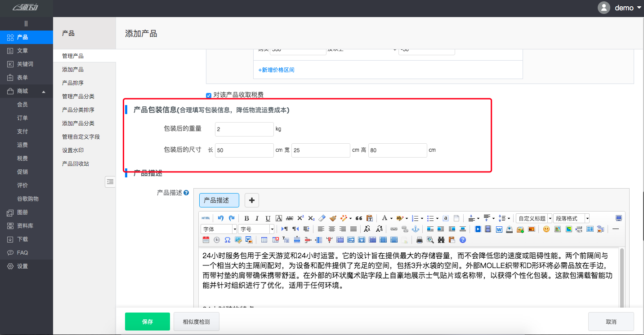Insert an anchor using the anchor icon

pyautogui.click(x=416, y=229)
